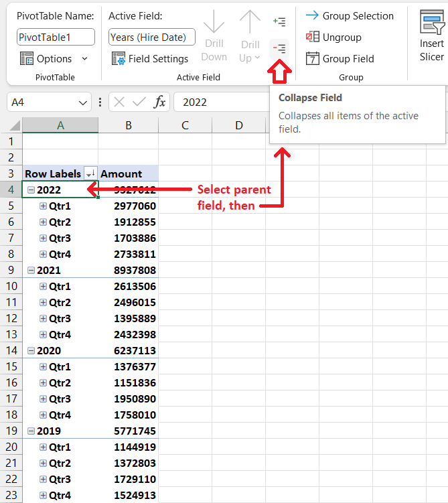Select row 14 header
448x503 pixels.
pyautogui.click(x=11, y=350)
